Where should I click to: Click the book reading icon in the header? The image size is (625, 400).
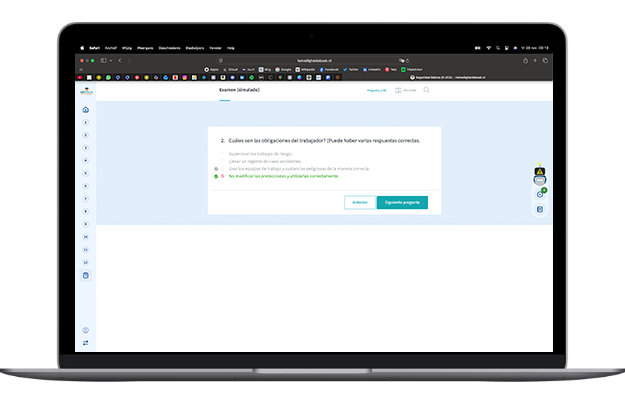pyautogui.click(x=398, y=90)
